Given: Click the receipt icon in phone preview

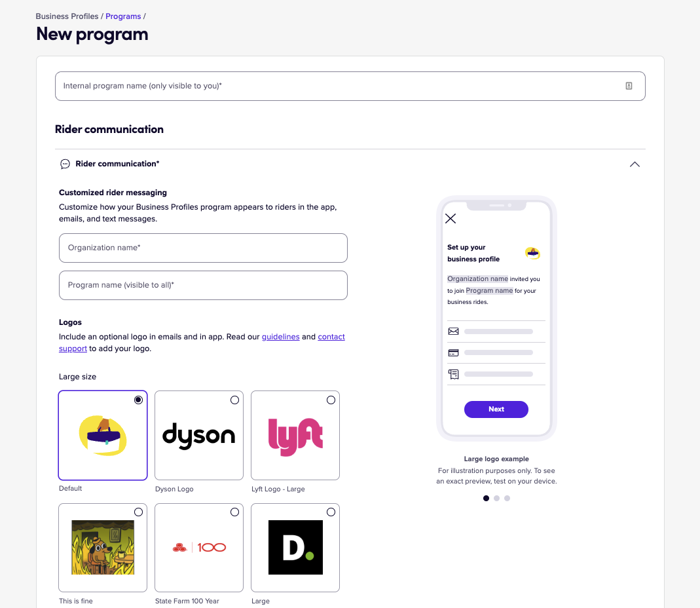Looking at the screenshot, I should coord(454,374).
